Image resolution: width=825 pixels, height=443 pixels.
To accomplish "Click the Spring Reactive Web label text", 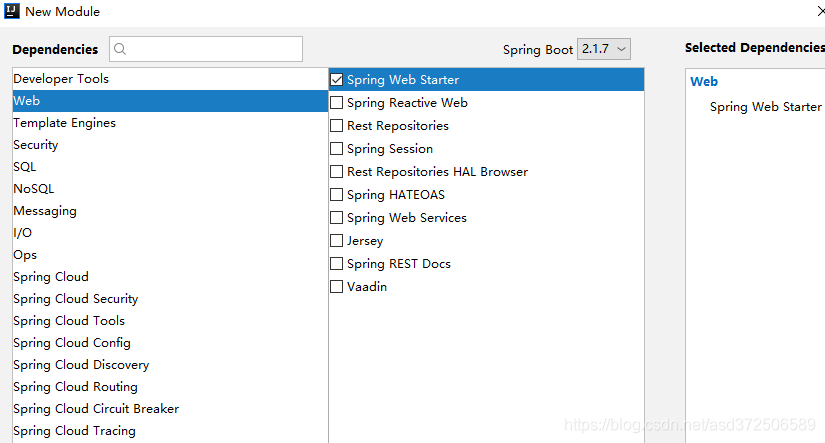I will tap(407, 103).
